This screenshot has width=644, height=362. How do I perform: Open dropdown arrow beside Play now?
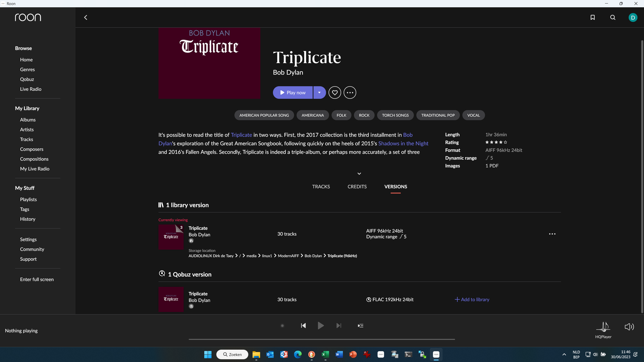pyautogui.click(x=319, y=93)
